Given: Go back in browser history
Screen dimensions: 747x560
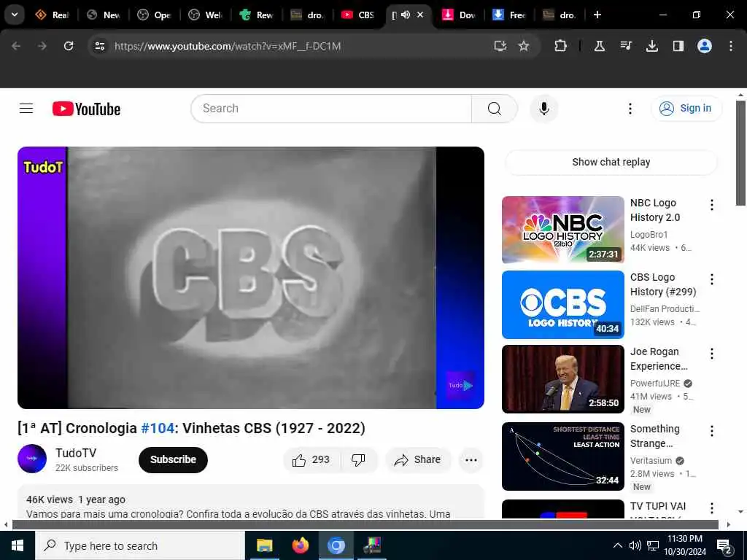Looking at the screenshot, I should tap(16, 46).
